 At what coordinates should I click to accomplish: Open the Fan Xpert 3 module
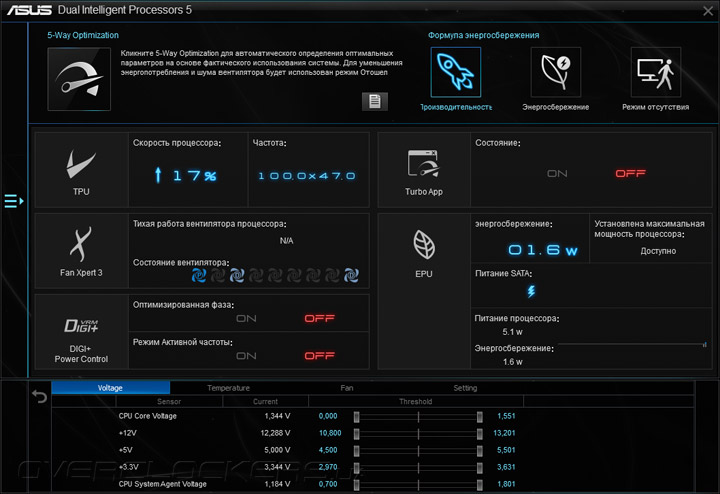click(x=81, y=251)
